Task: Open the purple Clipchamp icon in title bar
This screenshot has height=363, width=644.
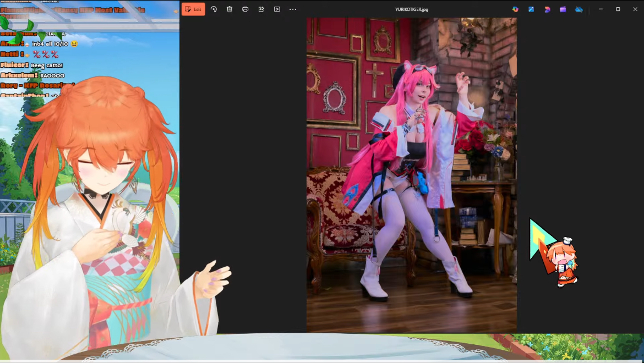Action: (x=563, y=9)
